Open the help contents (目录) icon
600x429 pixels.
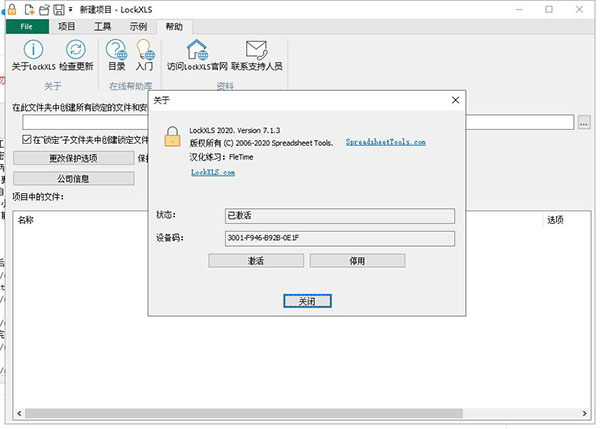coord(117,48)
